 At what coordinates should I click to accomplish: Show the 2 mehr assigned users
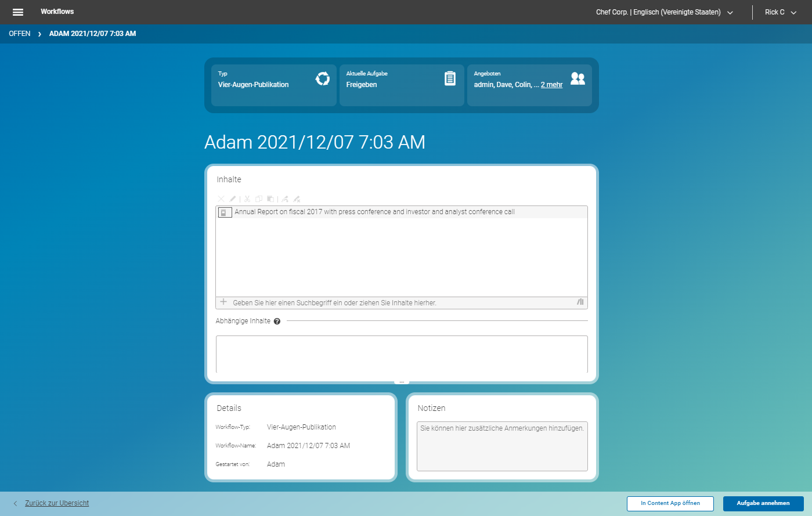[x=551, y=84]
